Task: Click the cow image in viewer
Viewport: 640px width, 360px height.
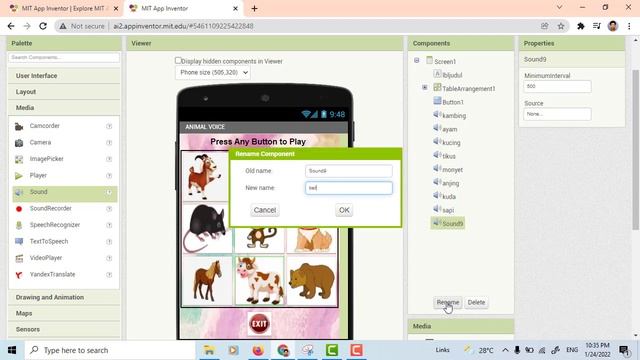Action: point(260,281)
